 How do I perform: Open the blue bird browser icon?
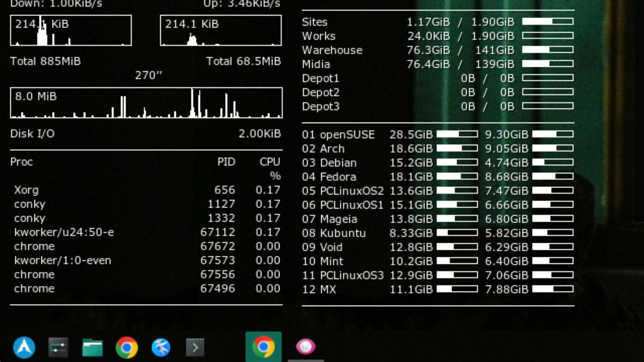coord(161,347)
